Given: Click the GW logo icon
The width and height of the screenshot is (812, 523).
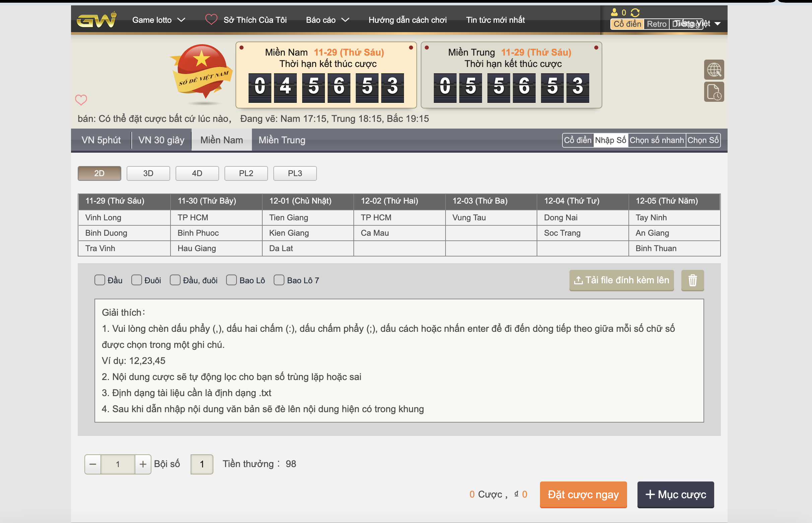Looking at the screenshot, I should (96, 20).
